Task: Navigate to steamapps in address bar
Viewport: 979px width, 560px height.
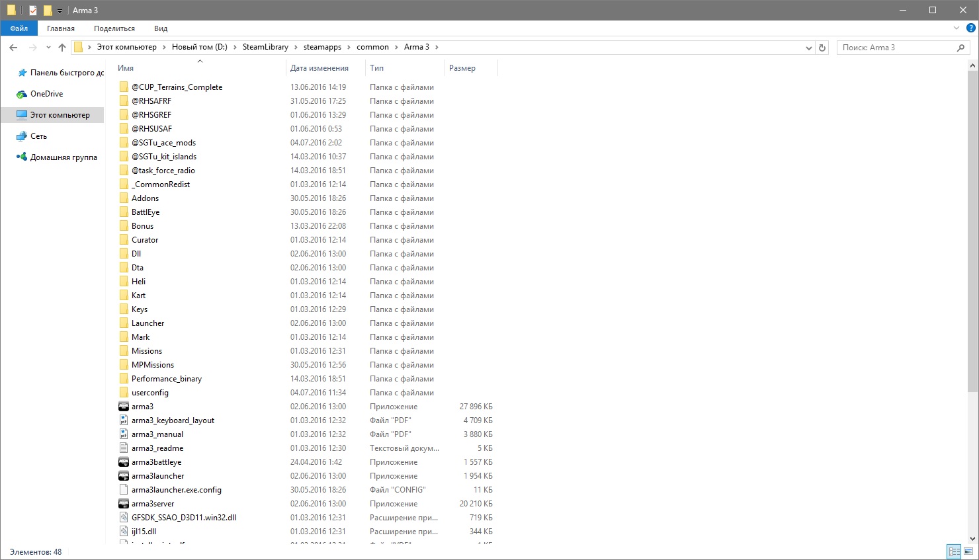Action: coord(323,48)
